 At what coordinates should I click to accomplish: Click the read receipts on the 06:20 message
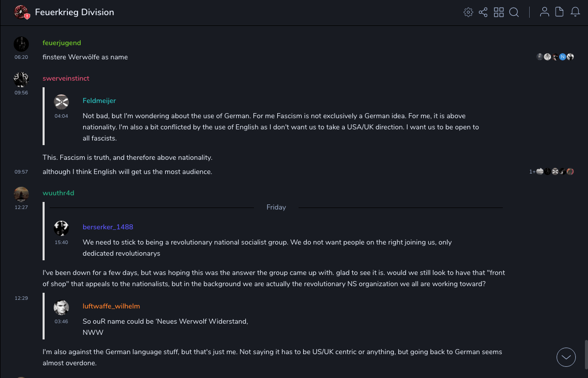(555, 57)
